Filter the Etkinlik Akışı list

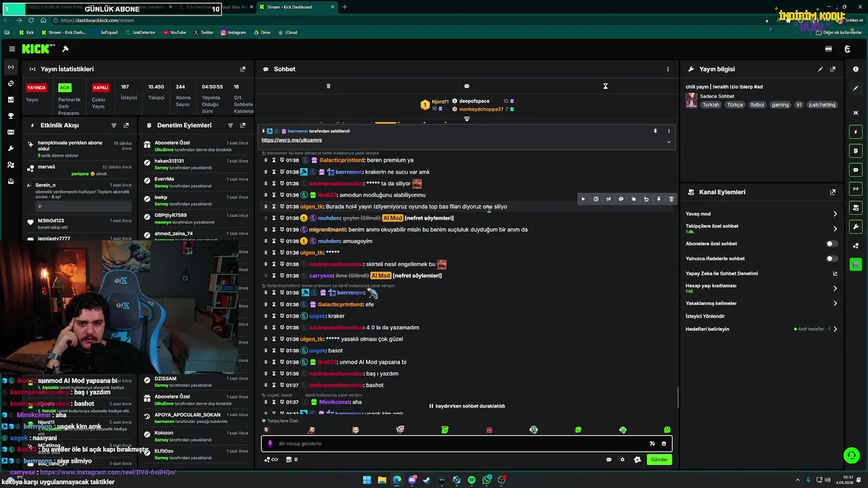[x=113, y=125]
